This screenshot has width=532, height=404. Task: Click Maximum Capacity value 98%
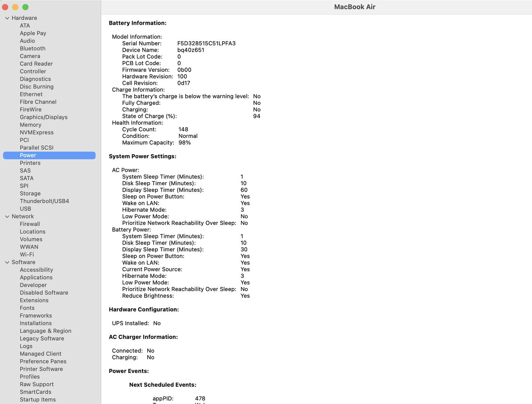(184, 143)
